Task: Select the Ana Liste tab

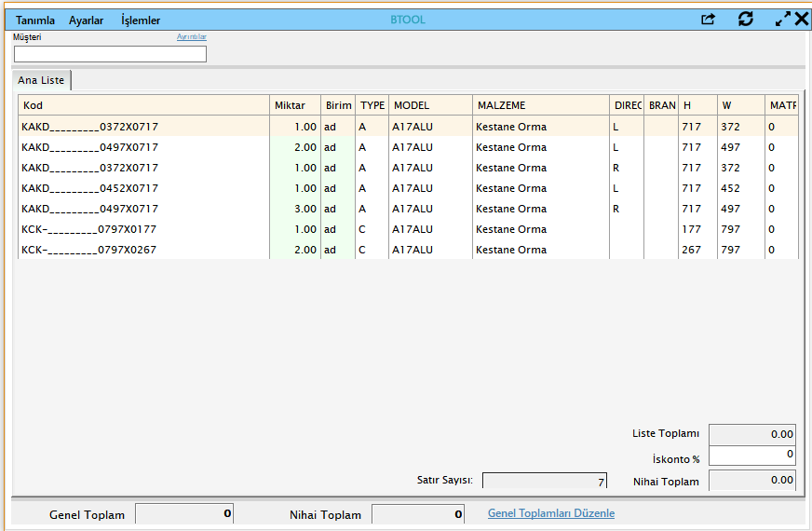Action: click(41, 80)
